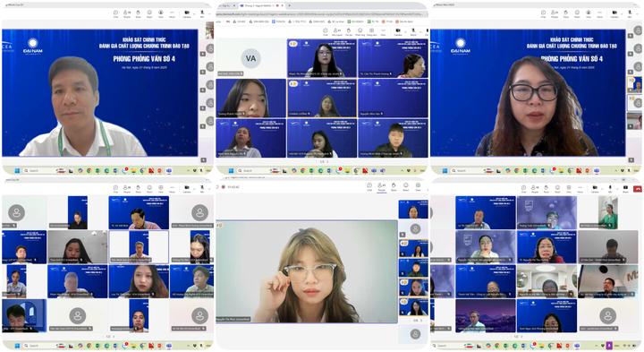Image resolution: width=644 pixels, height=352 pixels.
Task: Expand camera options caret in window with Leave button
Action: click(x=603, y=189)
